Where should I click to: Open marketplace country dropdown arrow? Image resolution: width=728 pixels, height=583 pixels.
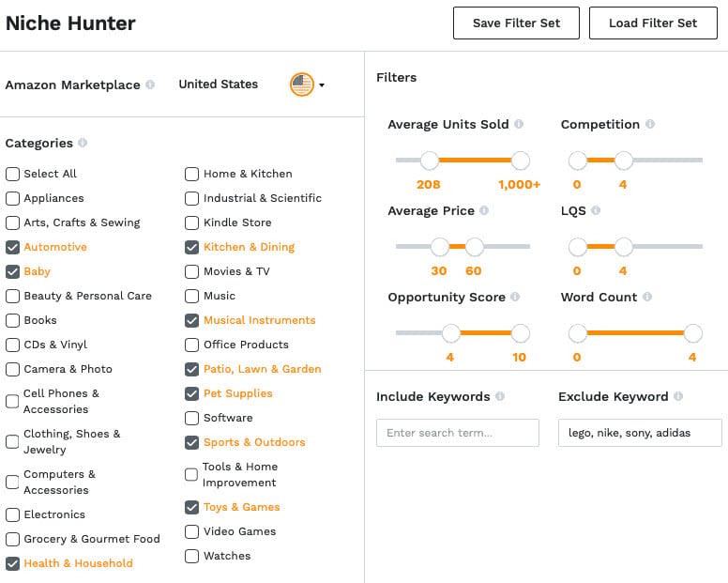tap(322, 85)
